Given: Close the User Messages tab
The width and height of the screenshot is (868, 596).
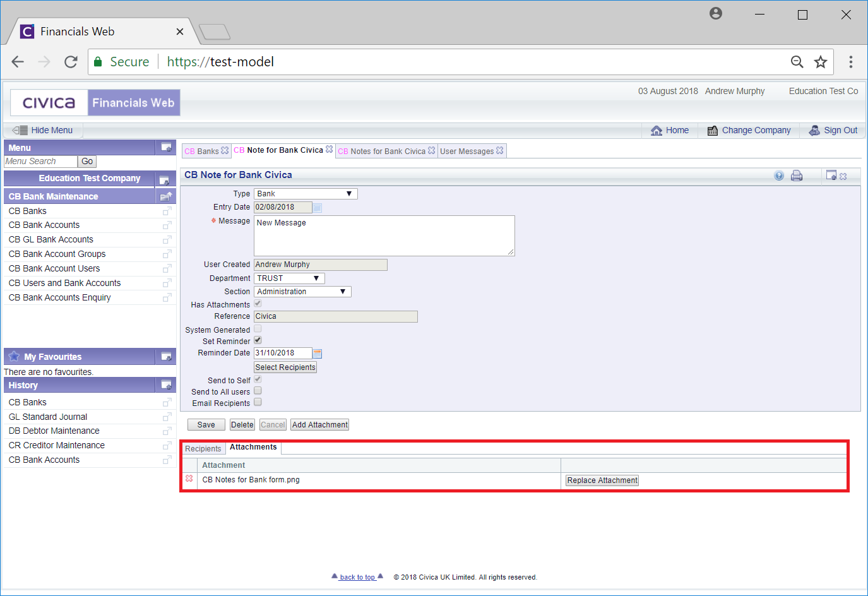Looking at the screenshot, I should (x=500, y=151).
